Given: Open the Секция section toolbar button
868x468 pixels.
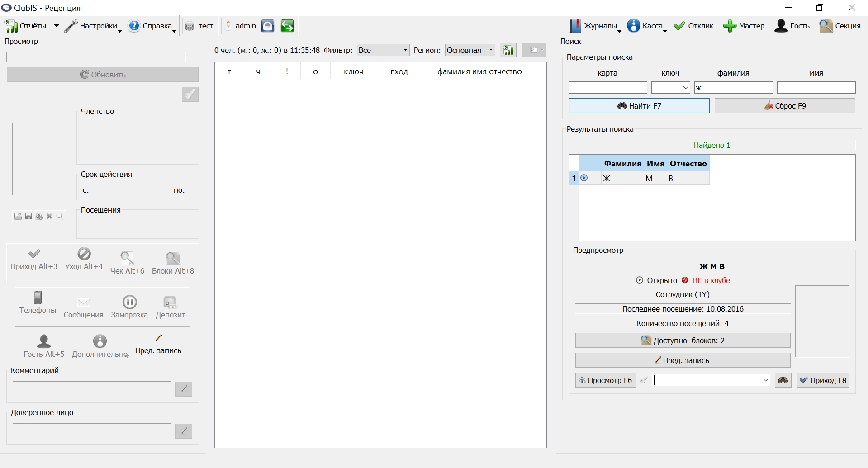Looking at the screenshot, I should pos(840,26).
